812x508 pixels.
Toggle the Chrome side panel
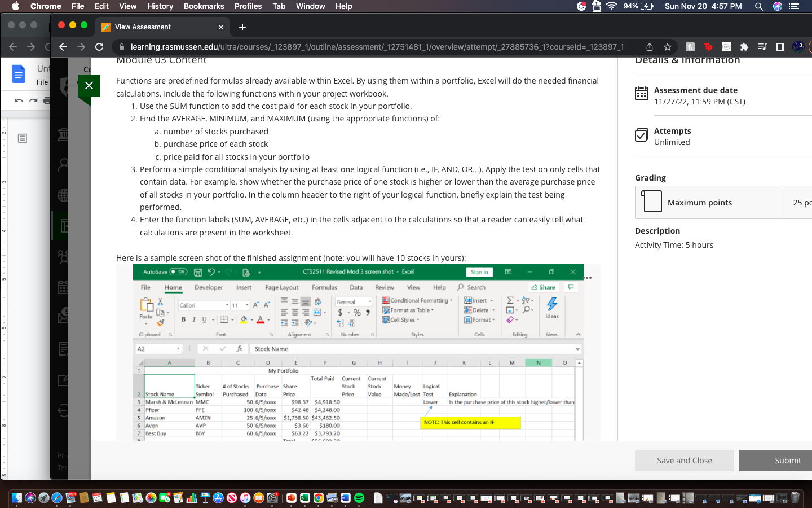780,47
